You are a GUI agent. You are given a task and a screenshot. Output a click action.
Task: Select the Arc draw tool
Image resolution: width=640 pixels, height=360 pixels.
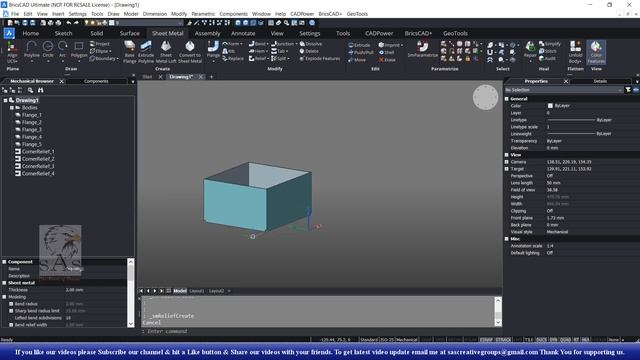62,51
